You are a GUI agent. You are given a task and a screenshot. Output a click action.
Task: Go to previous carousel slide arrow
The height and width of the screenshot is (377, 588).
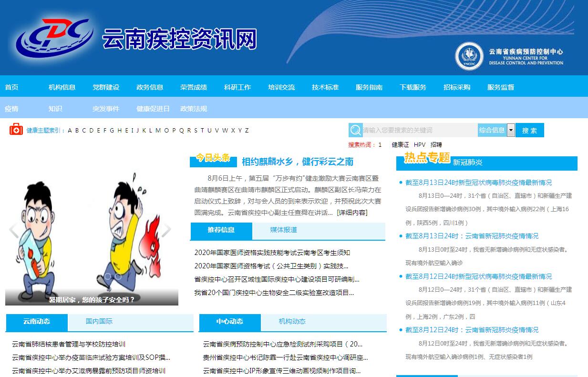(x=14, y=230)
